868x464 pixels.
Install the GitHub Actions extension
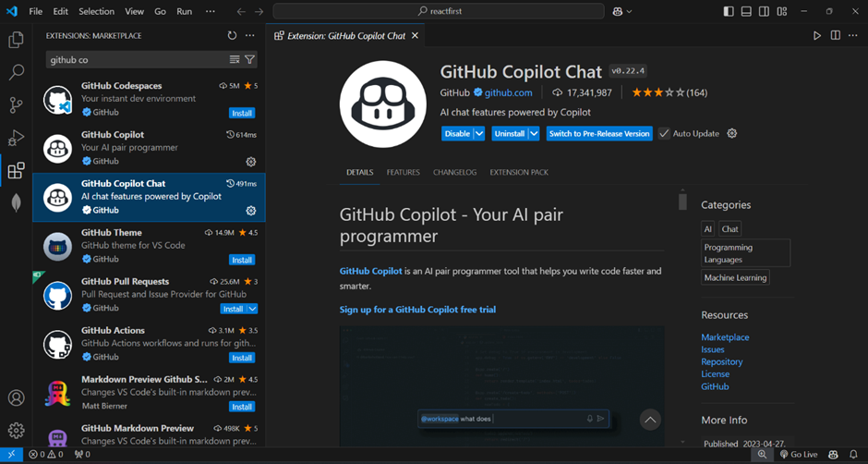point(242,358)
